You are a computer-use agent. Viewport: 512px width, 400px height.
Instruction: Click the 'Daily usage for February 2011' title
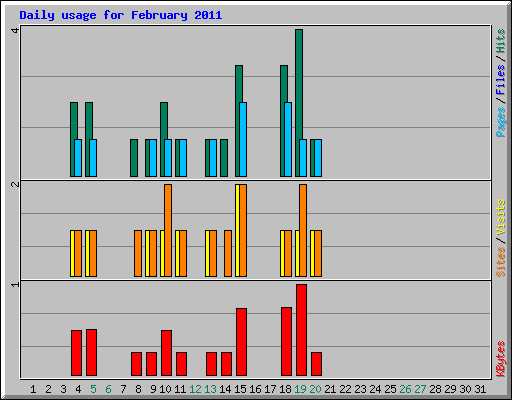coord(121,15)
